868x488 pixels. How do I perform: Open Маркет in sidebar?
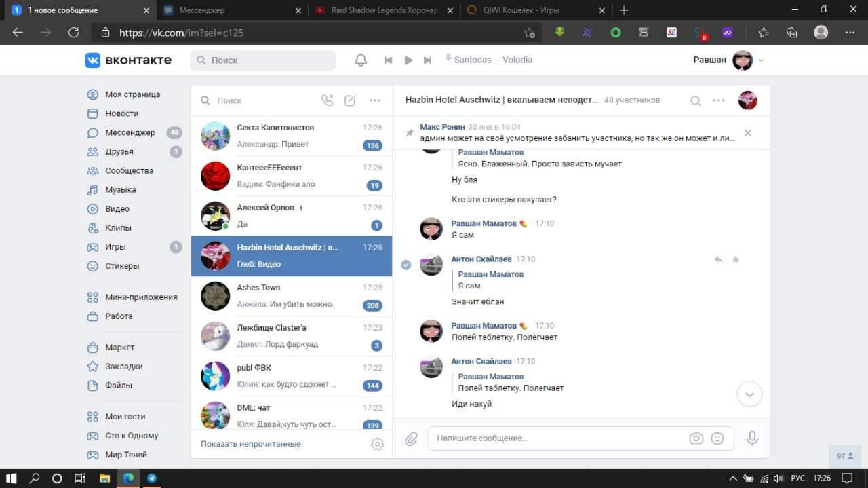[119, 347]
